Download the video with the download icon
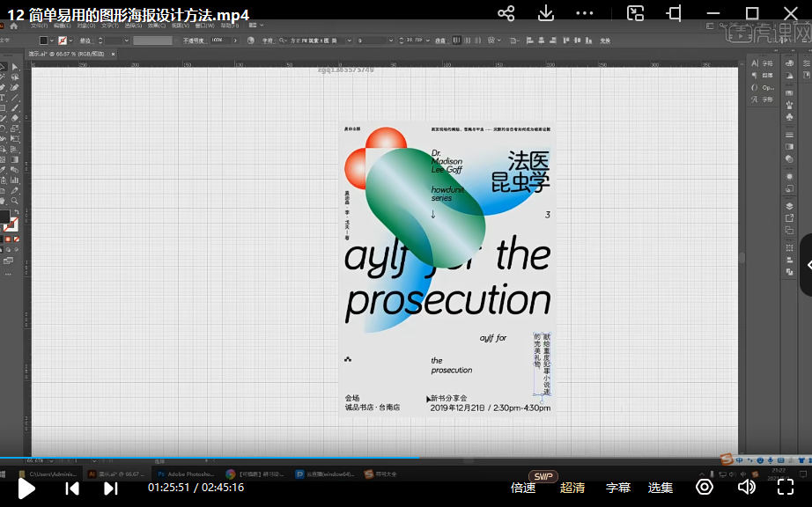 pos(546,13)
